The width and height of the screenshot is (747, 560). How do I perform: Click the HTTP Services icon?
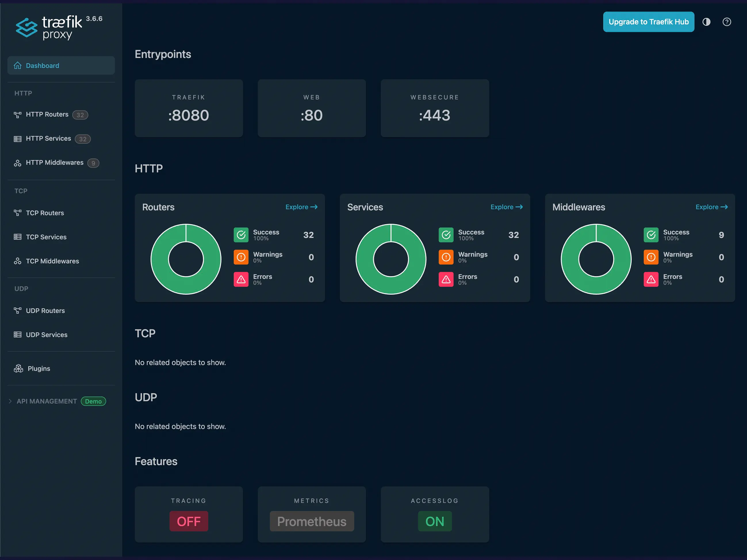click(18, 138)
